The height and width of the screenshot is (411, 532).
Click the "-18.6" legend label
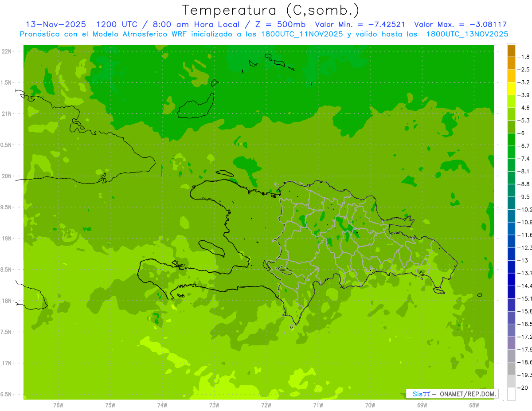click(525, 363)
